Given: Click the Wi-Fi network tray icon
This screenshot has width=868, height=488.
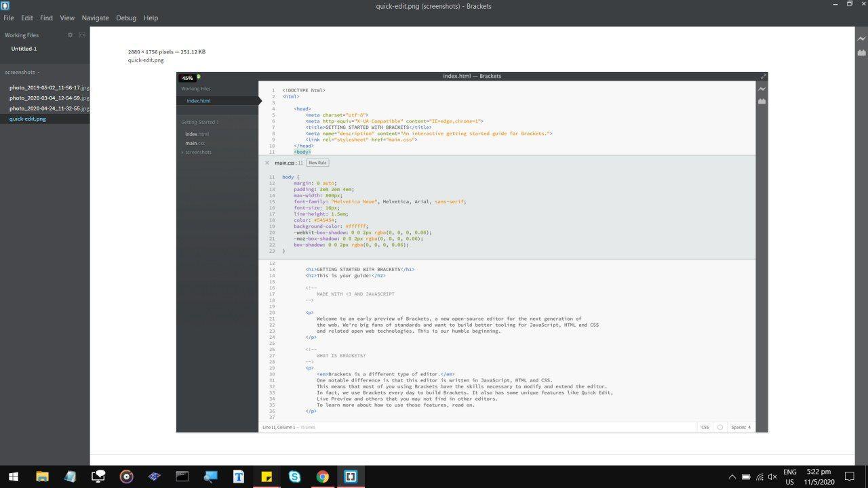Looking at the screenshot, I should 759,476.
